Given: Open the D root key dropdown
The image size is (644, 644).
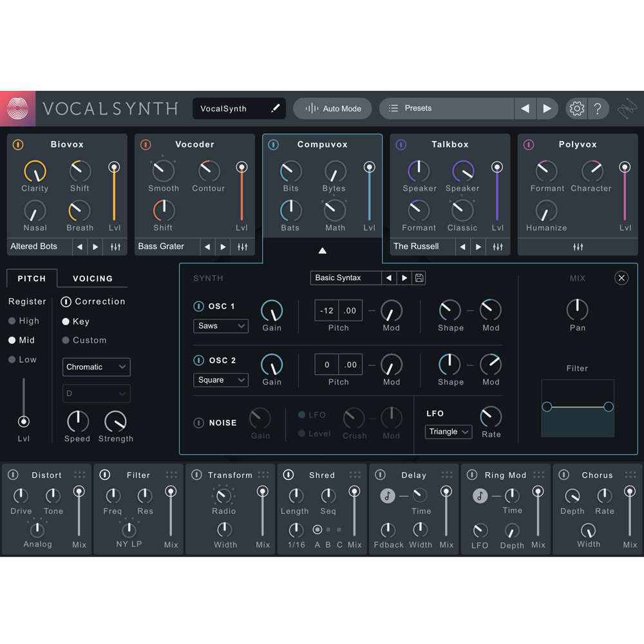Looking at the screenshot, I should click(96, 393).
